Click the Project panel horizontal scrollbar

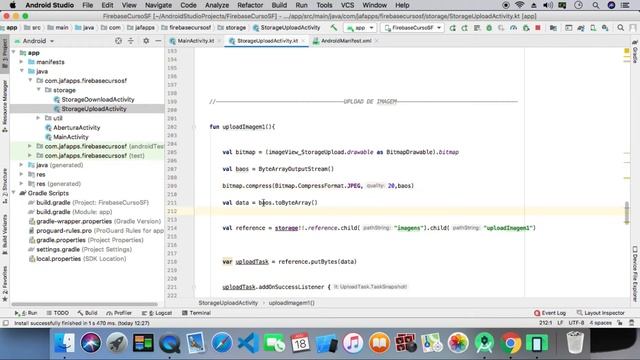84,304
